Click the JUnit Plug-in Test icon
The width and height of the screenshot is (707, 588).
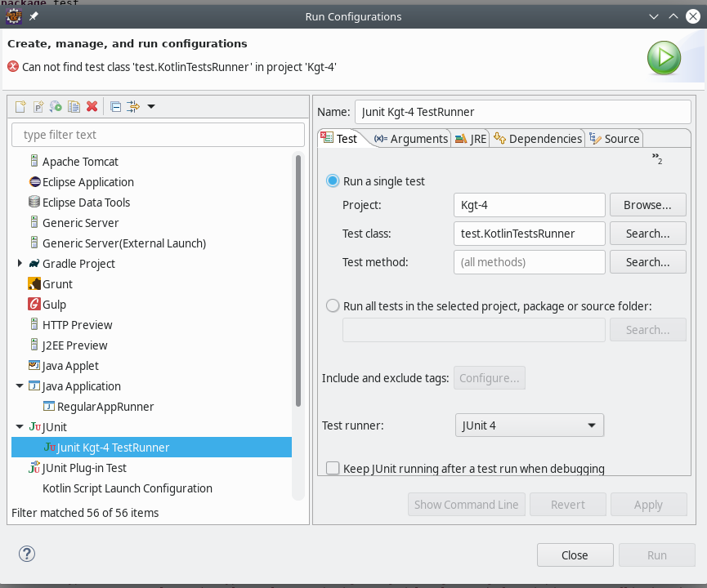[x=34, y=467]
